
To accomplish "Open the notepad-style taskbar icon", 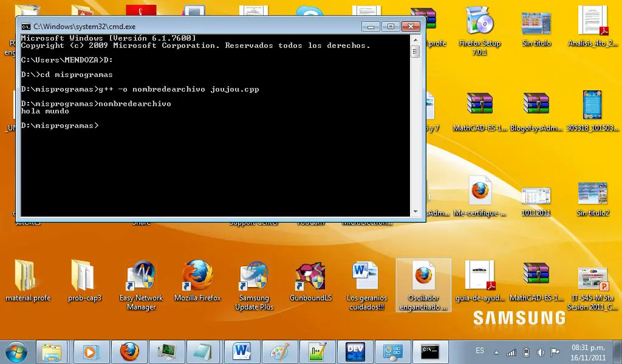I will (x=204, y=352).
